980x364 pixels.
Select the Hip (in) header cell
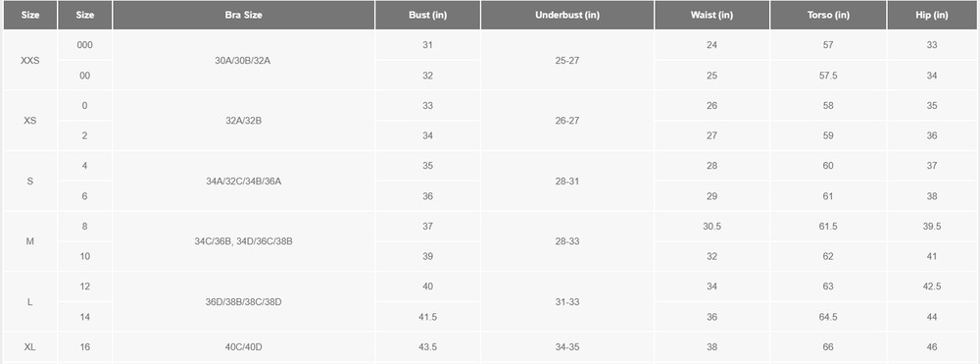pyautogui.click(x=932, y=15)
